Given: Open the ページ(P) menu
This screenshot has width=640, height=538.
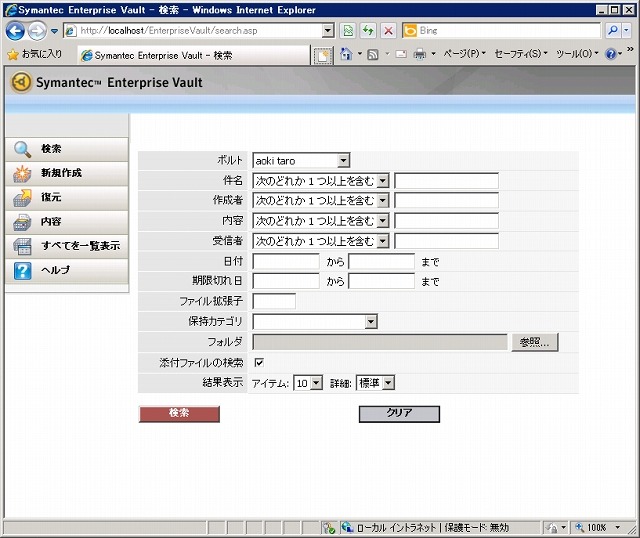Looking at the screenshot, I should coord(464,54).
